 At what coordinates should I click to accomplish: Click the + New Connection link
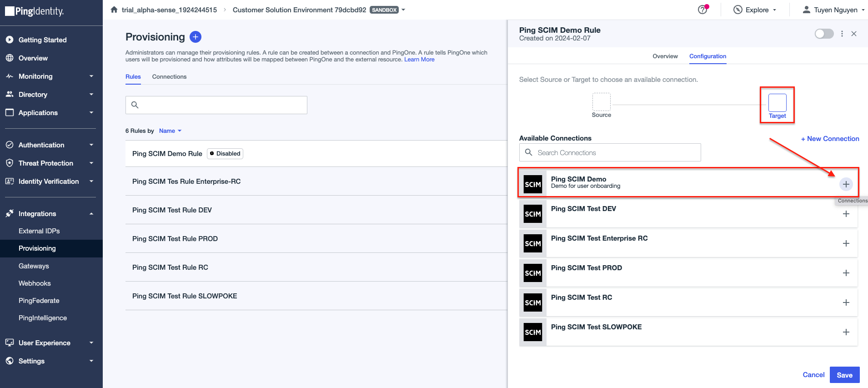click(x=830, y=139)
